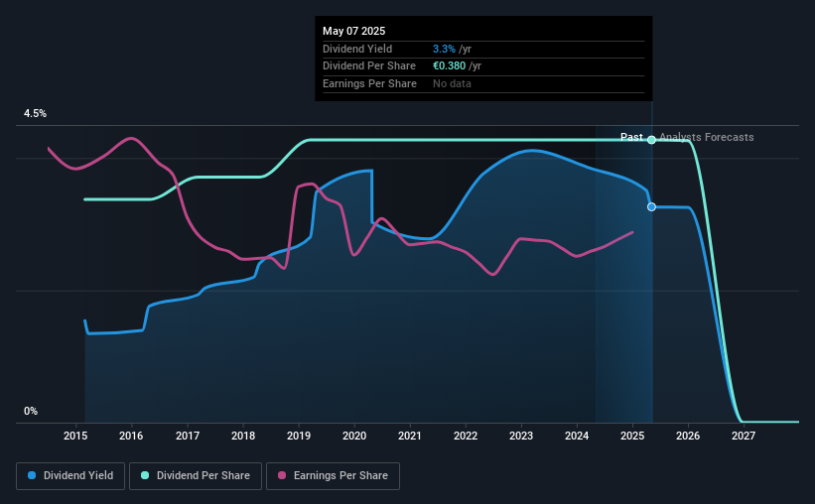Click the May 07 2025 tooltip date
The width and height of the screenshot is (815, 504).
click(x=354, y=31)
